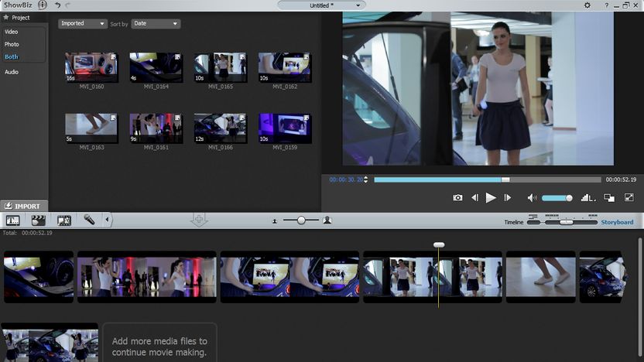The width and height of the screenshot is (644, 362).
Task: Open preview quality level icon
Action: click(587, 198)
